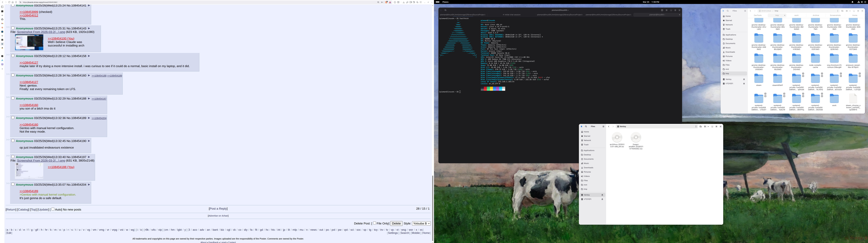Image resolution: width=868 pixels, height=243 pixels.
Task: Tick checkbox on post No.108454158
Action: click(13, 56)
